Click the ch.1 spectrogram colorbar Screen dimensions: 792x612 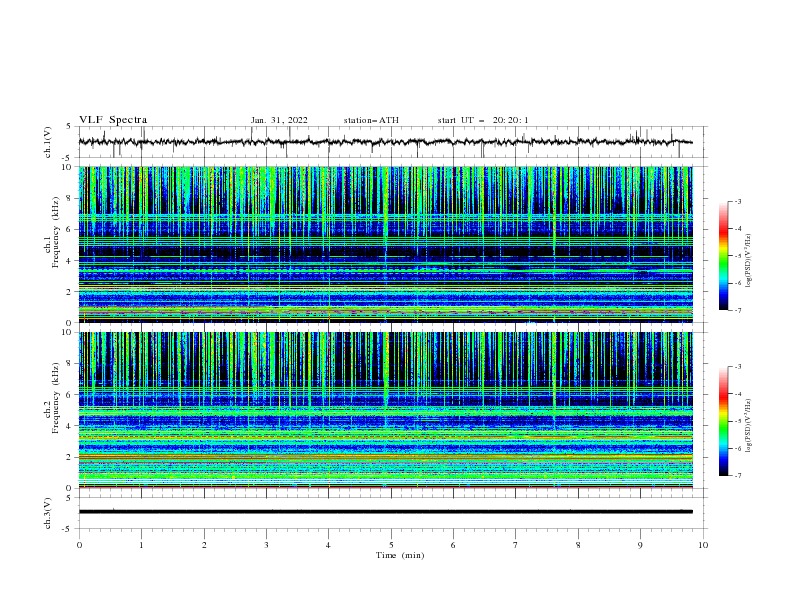(x=723, y=256)
